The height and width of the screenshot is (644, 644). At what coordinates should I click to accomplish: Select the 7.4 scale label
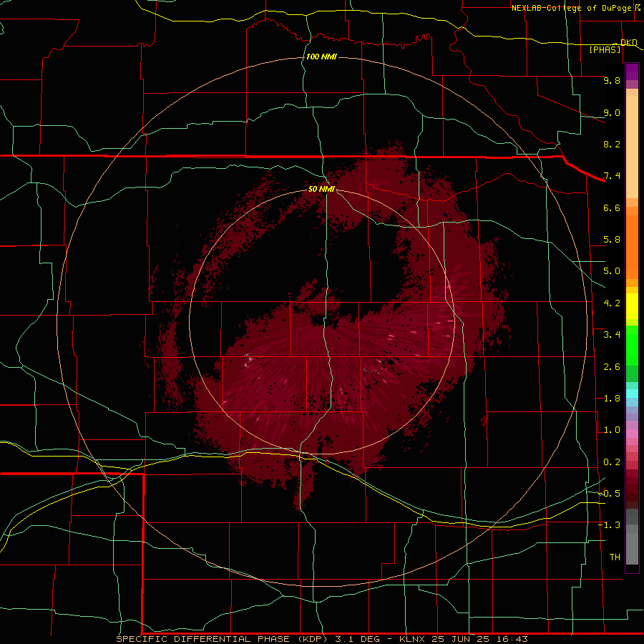[612, 176]
